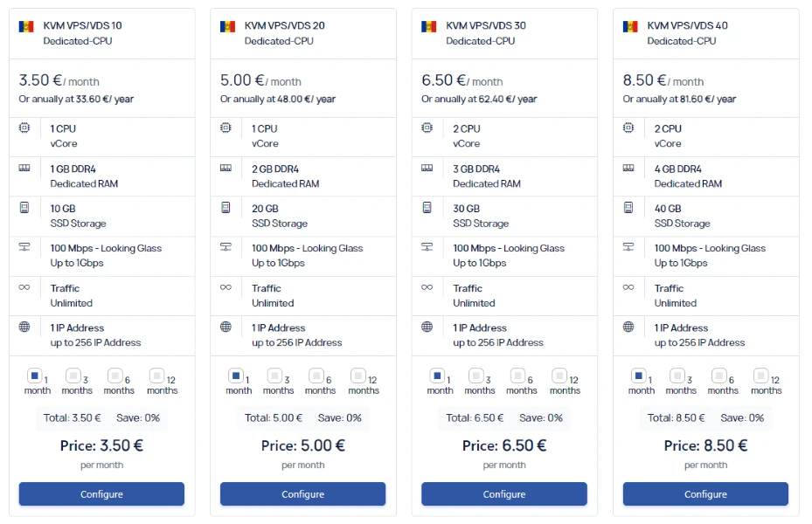Click the SSD storage icon in KVM VPS/VDS 30
This screenshot has width=812, height=524.
pos(427,208)
